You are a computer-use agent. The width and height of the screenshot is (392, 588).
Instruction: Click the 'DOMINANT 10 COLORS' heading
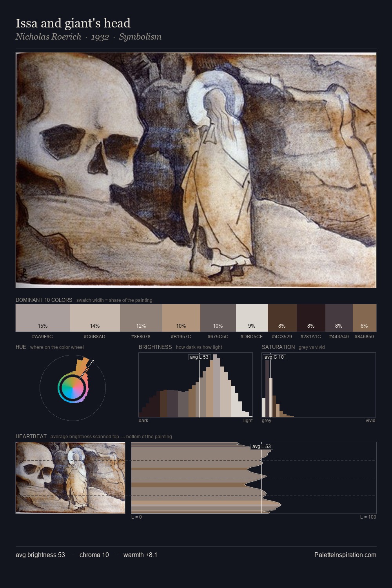(x=44, y=300)
